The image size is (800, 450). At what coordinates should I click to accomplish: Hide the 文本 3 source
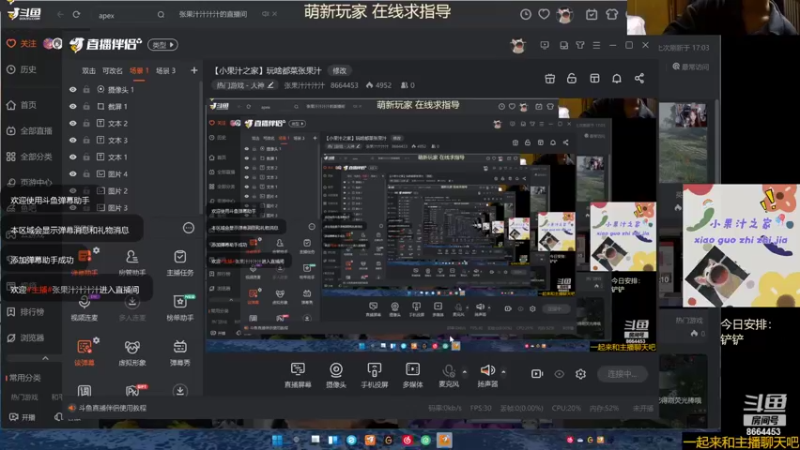(x=73, y=140)
